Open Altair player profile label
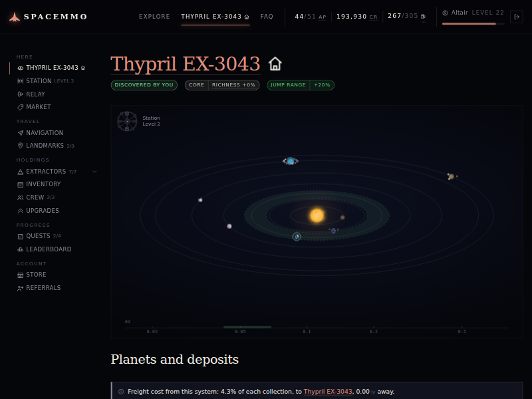 [460, 13]
